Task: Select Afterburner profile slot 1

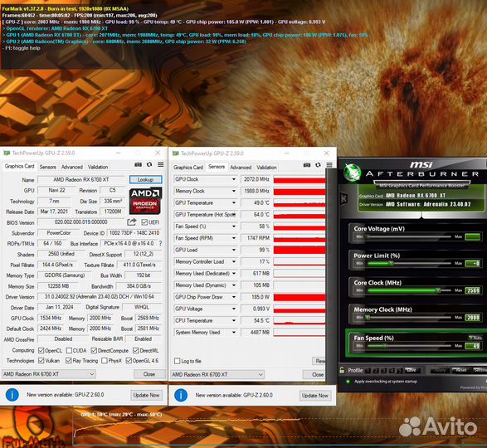Action: (368, 370)
